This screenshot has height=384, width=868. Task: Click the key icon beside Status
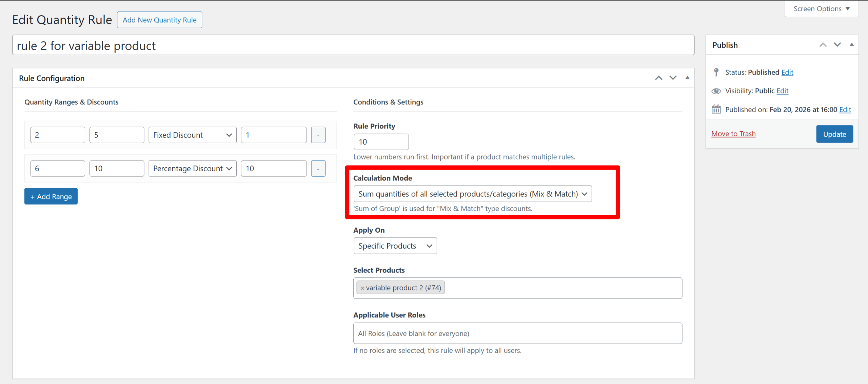[x=716, y=72]
